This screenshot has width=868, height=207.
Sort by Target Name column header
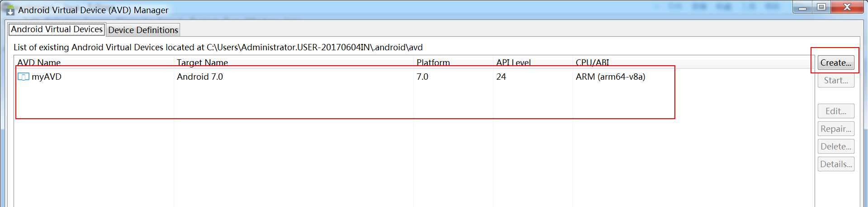(294, 62)
